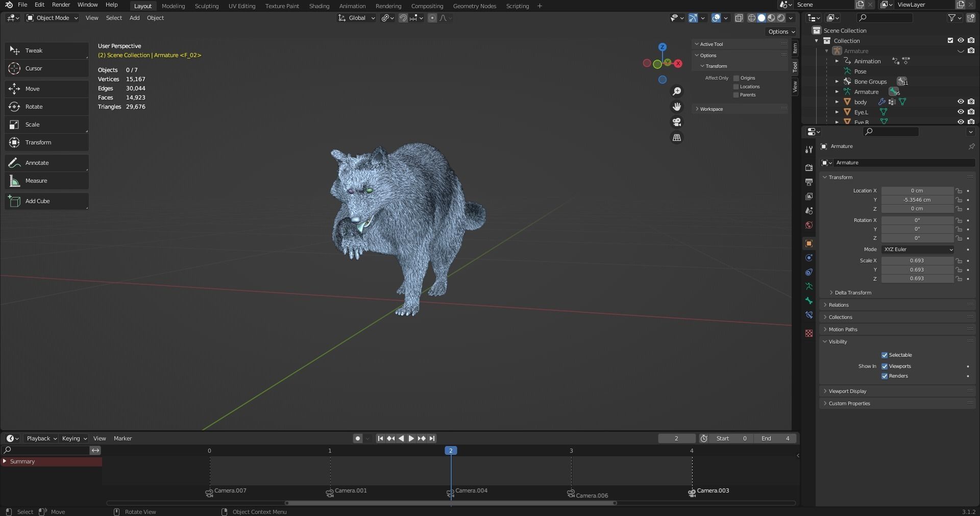
Task: Switch to the Shading workspace tab
Action: (319, 6)
